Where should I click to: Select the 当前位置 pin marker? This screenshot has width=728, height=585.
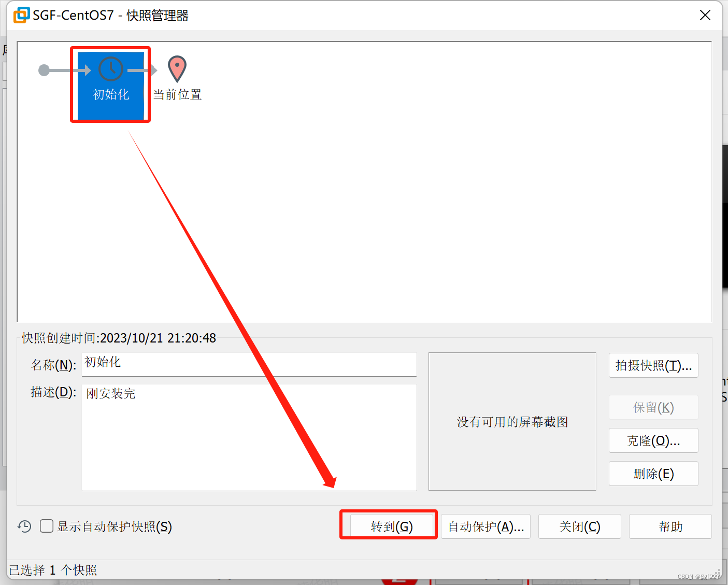pyautogui.click(x=177, y=69)
